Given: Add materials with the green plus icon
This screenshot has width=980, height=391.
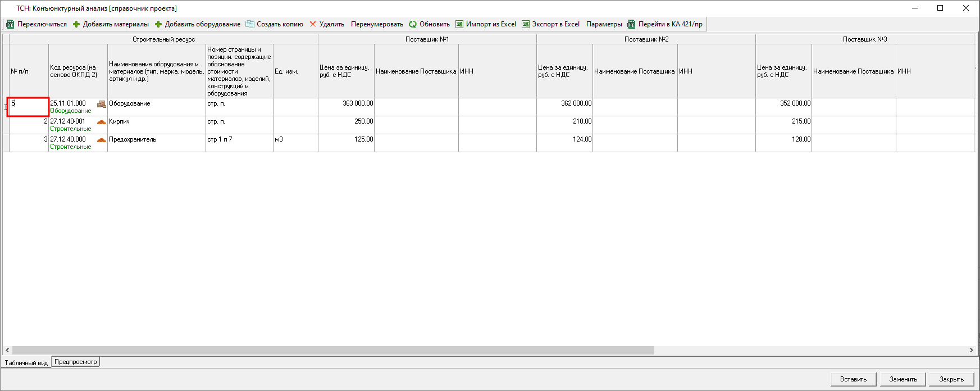Looking at the screenshot, I should pos(76,24).
